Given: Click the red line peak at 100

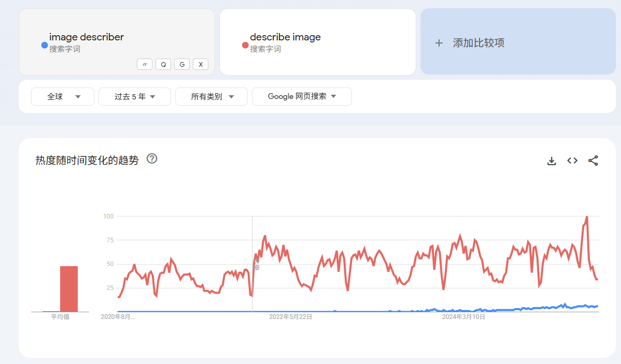Looking at the screenshot, I should (587, 217).
